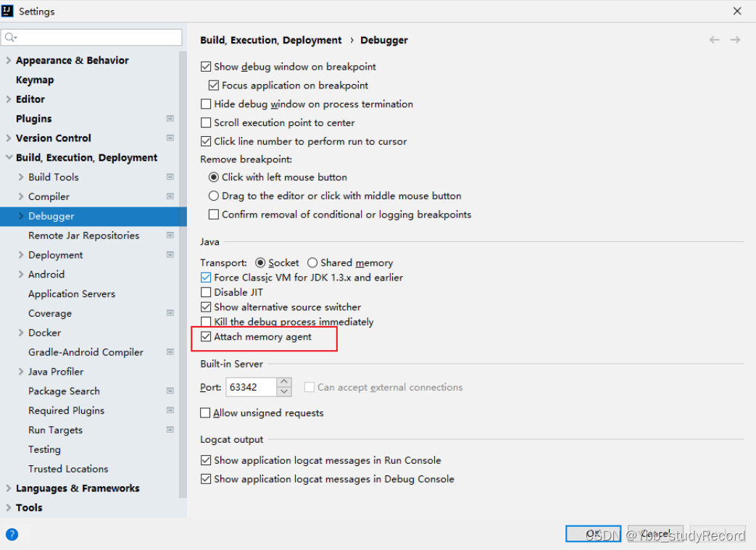Select Click with left mouse button option
756x550 pixels.
[214, 177]
